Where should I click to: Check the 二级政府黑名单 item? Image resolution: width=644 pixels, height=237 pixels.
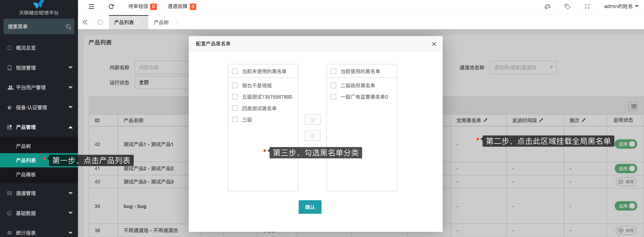(333, 85)
